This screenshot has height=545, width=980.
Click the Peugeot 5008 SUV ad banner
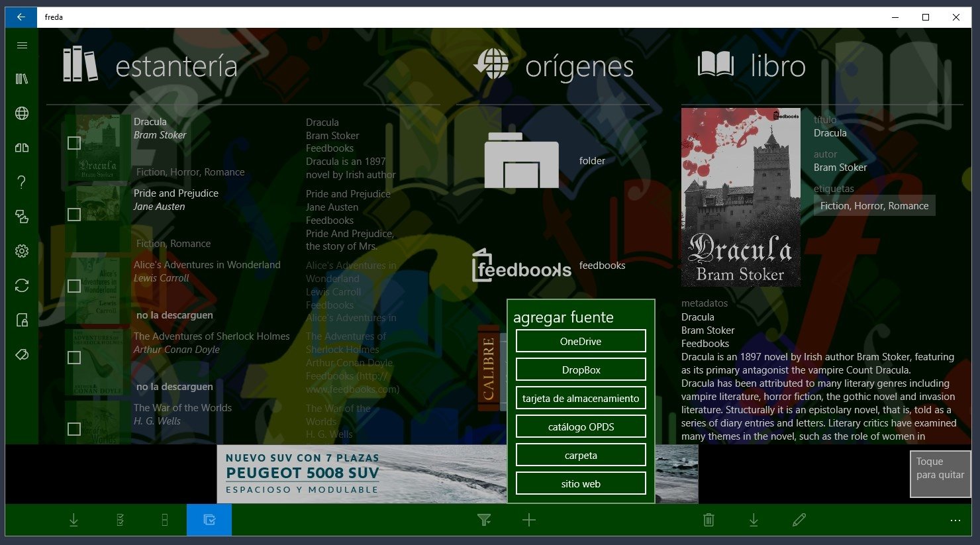[x=362, y=474]
